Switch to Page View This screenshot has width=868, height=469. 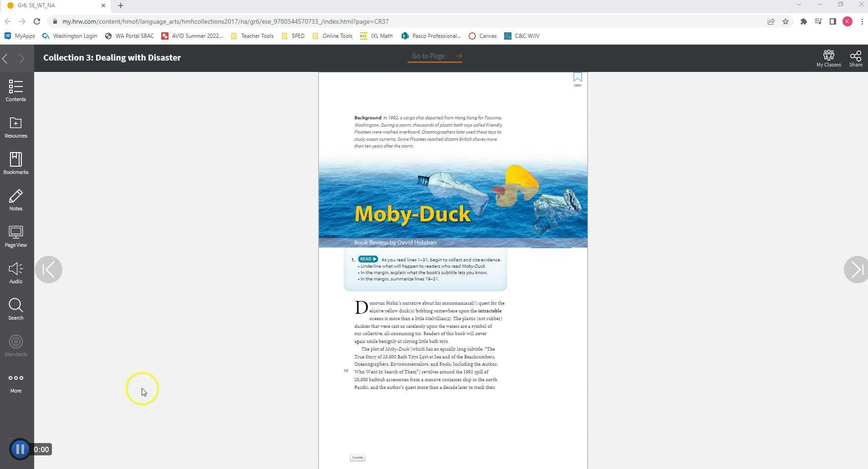point(15,235)
